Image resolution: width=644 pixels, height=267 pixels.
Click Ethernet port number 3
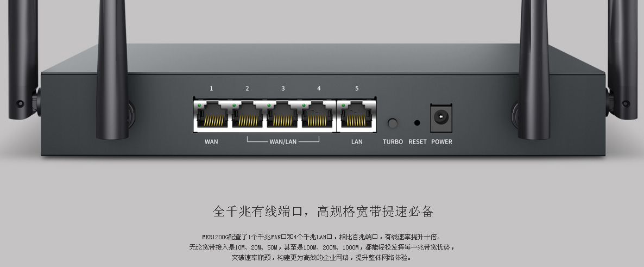[x=282, y=115]
